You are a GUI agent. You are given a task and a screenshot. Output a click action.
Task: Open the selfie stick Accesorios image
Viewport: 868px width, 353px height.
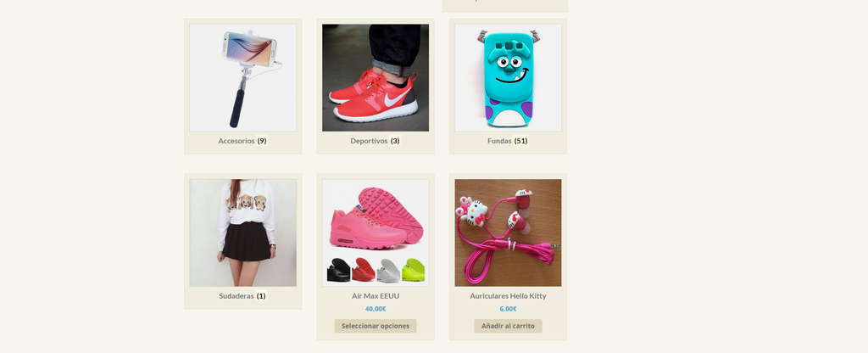pyautogui.click(x=243, y=77)
